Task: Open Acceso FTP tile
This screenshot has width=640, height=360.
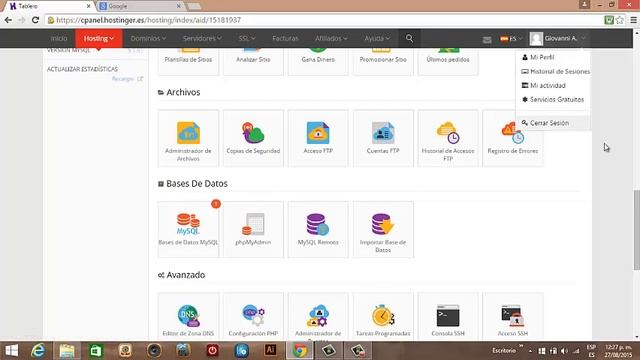Action: tap(318, 138)
